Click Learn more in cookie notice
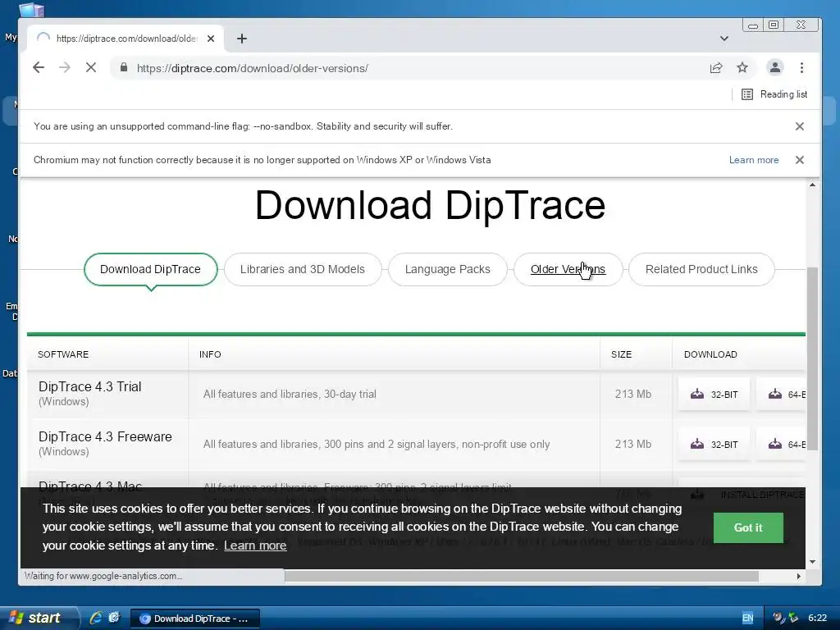This screenshot has width=840, height=630. coord(255,546)
